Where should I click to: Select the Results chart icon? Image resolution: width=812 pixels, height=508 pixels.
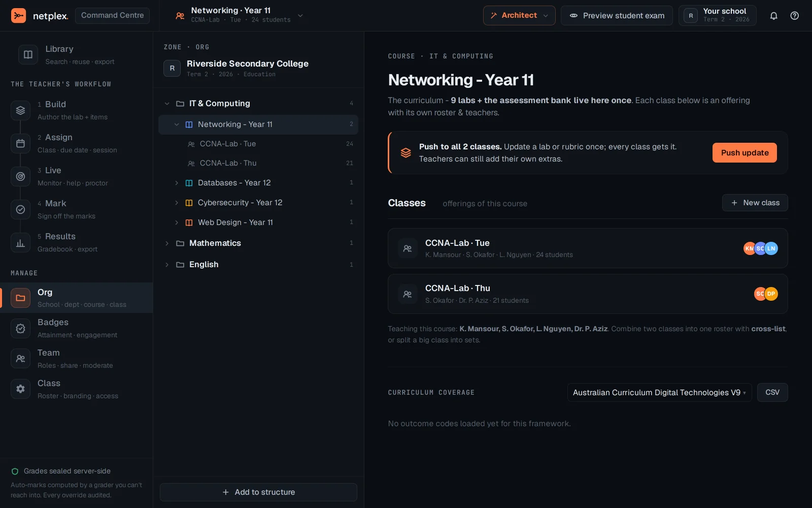pos(20,242)
